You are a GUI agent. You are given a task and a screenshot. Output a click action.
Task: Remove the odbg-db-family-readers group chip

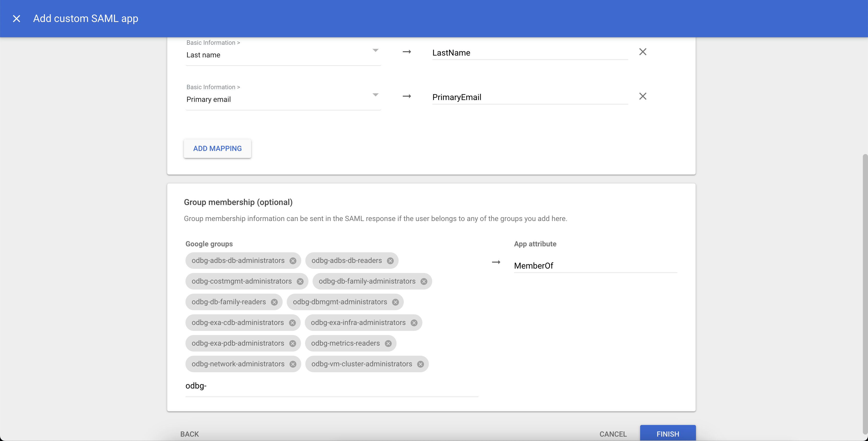click(x=274, y=302)
